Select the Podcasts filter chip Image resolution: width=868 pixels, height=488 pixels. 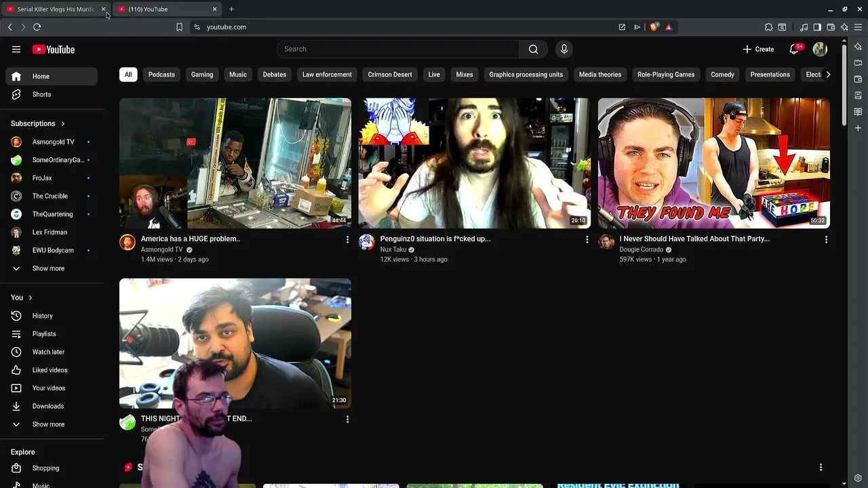coord(161,75)
